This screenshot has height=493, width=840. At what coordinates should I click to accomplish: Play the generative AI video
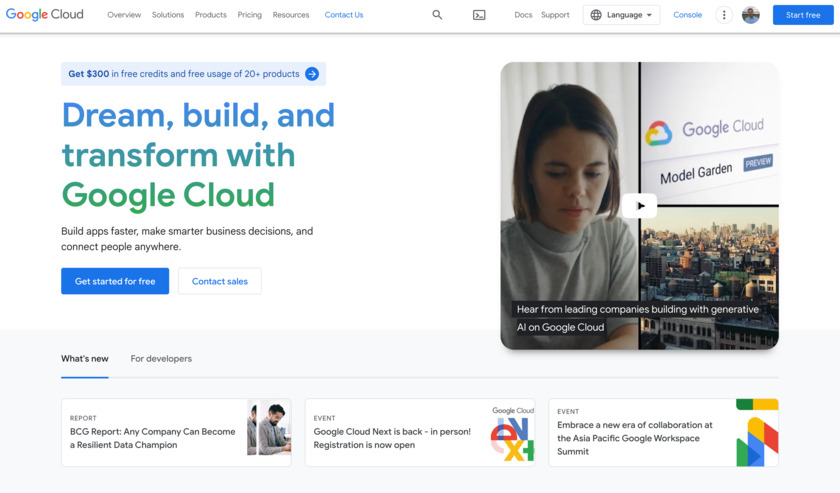click(x=640, y=206)
